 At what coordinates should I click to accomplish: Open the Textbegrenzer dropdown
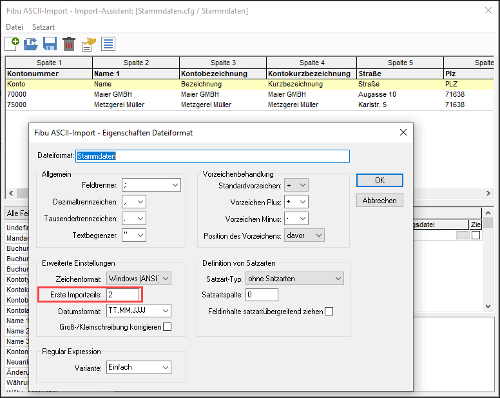[134, 235]
